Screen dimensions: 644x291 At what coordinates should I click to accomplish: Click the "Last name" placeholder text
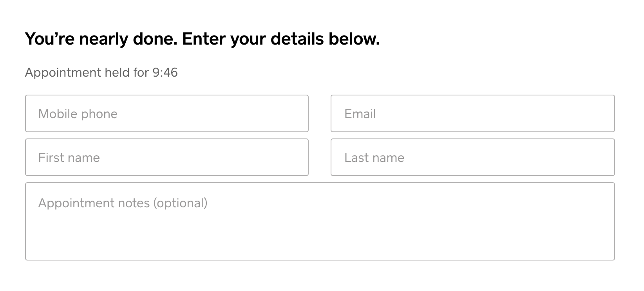(374, 158)
